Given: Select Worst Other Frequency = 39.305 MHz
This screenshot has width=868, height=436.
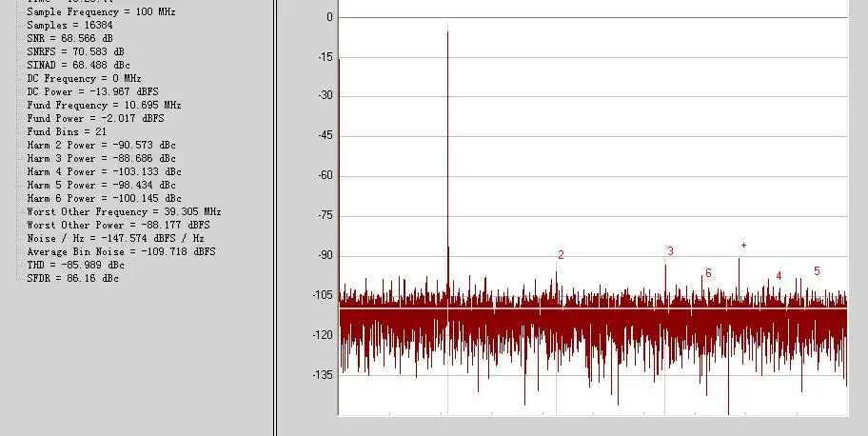Looking at the screenshot, I should coord(124,211).
